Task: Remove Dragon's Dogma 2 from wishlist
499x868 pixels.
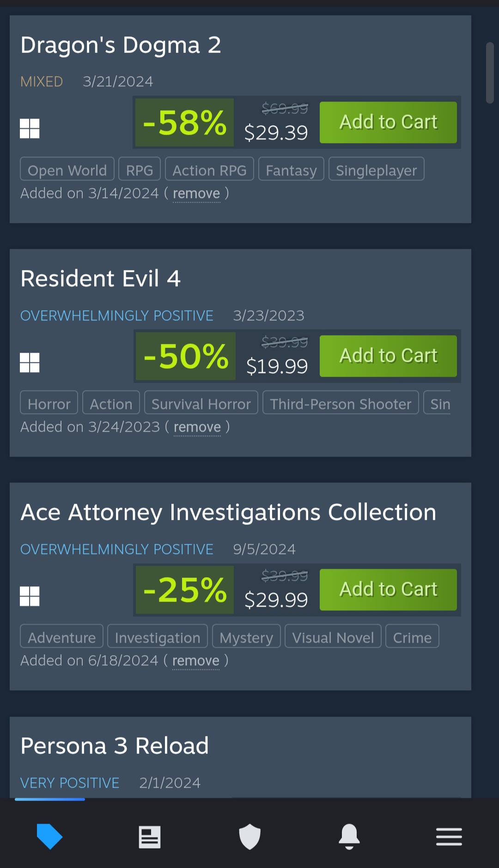Action: tap(196, 193)
